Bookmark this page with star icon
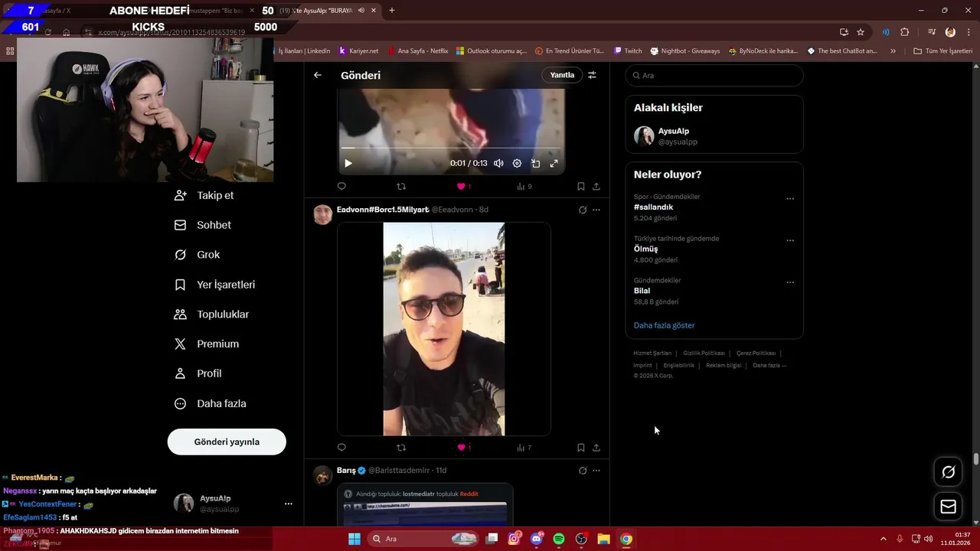This screenshot has height=551, width=980. pos(861,32)
